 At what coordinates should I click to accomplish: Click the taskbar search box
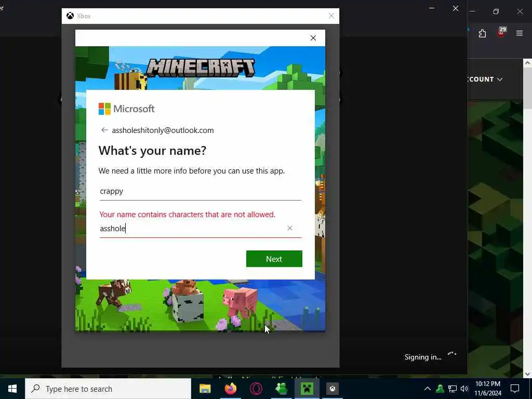(108, 389)
